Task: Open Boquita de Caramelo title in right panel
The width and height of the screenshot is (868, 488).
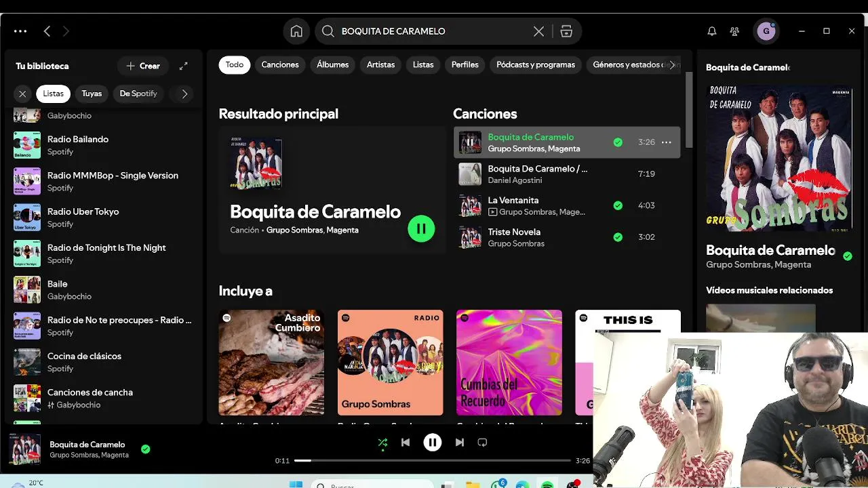Action: [770, 250]
